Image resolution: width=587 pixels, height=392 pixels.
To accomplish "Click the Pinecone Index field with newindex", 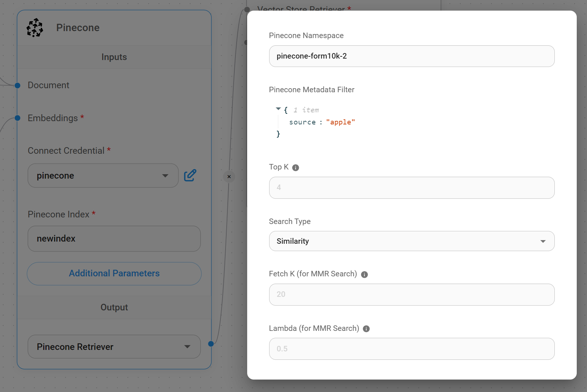I will point(114,239).
